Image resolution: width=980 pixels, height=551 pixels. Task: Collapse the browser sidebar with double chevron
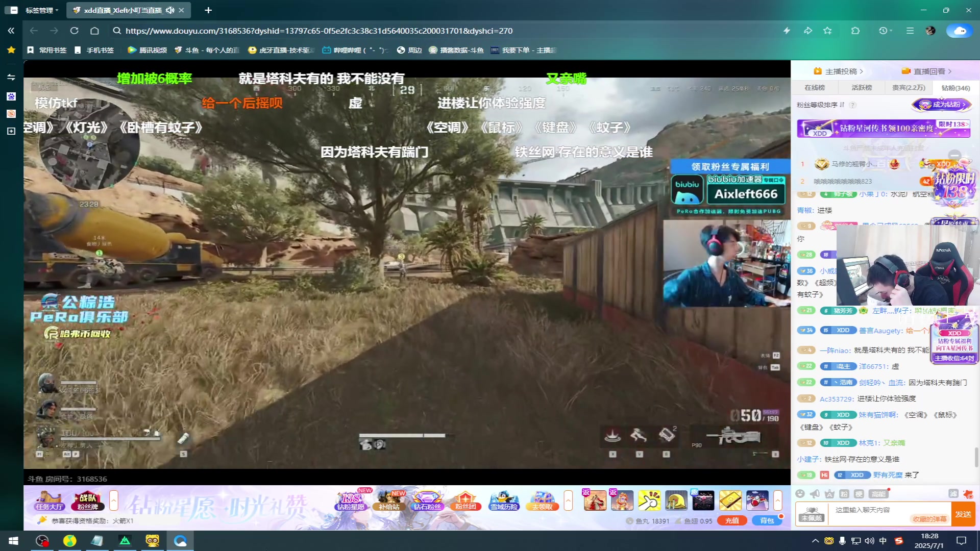(x=11, y=31)
